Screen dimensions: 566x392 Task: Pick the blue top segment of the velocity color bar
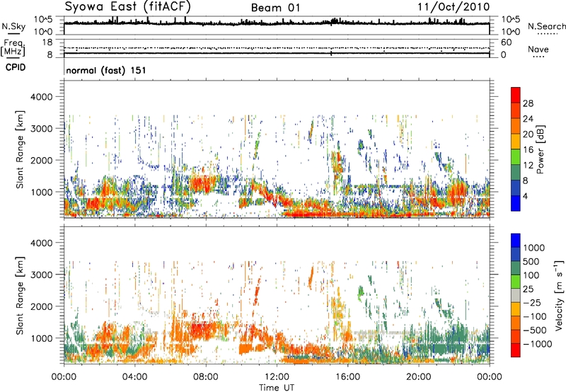(x=516, y=241)
